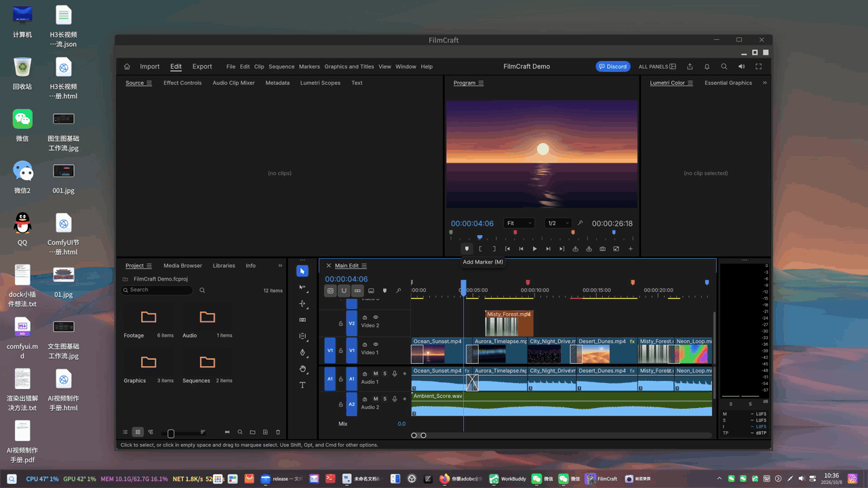Viewport: 868px width, 488px height.
Task: Solo the Audio 2 track
Action: (x=384, y=399)
